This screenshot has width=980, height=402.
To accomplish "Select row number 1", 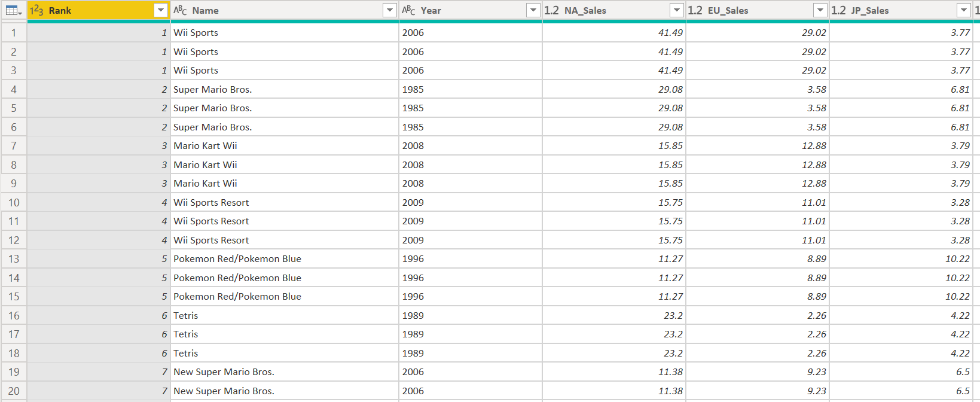I will tap(14, 33).
